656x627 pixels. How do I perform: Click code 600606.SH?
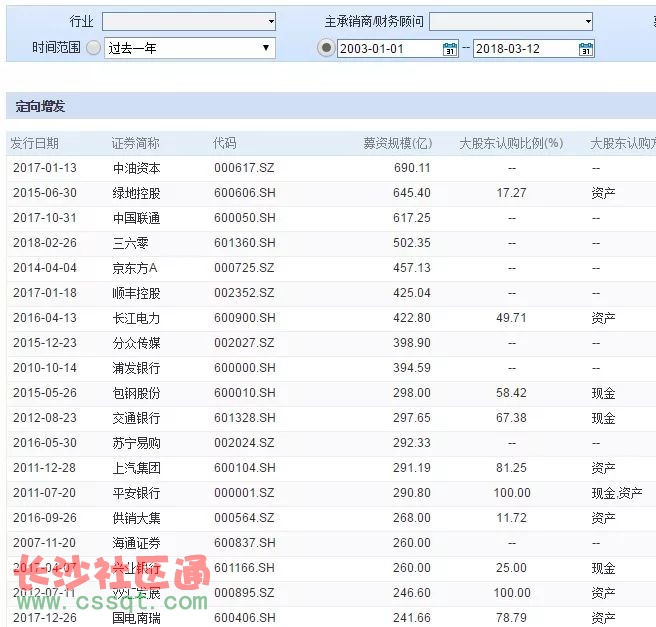click(245, 193)
